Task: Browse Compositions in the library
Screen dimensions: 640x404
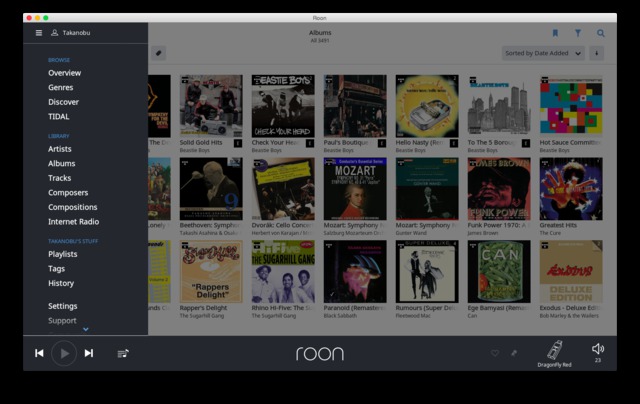Action: pos(73,207)
